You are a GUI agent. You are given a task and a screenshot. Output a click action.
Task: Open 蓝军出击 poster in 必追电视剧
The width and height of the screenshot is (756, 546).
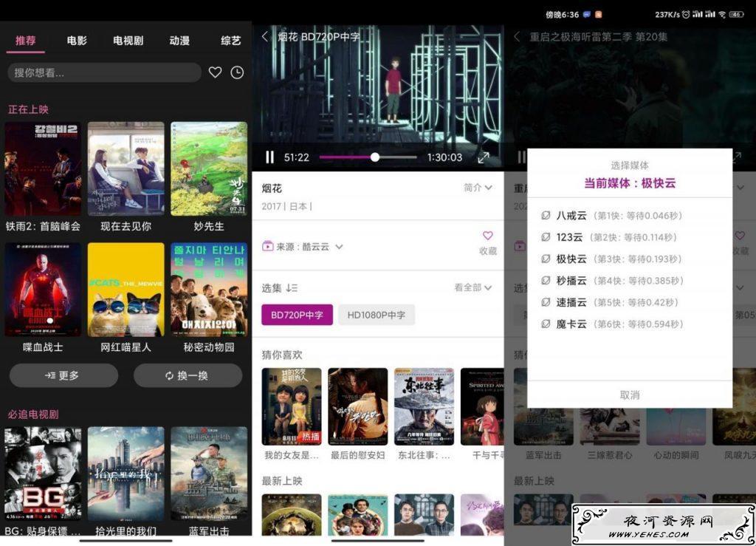[x=209, y=474]
